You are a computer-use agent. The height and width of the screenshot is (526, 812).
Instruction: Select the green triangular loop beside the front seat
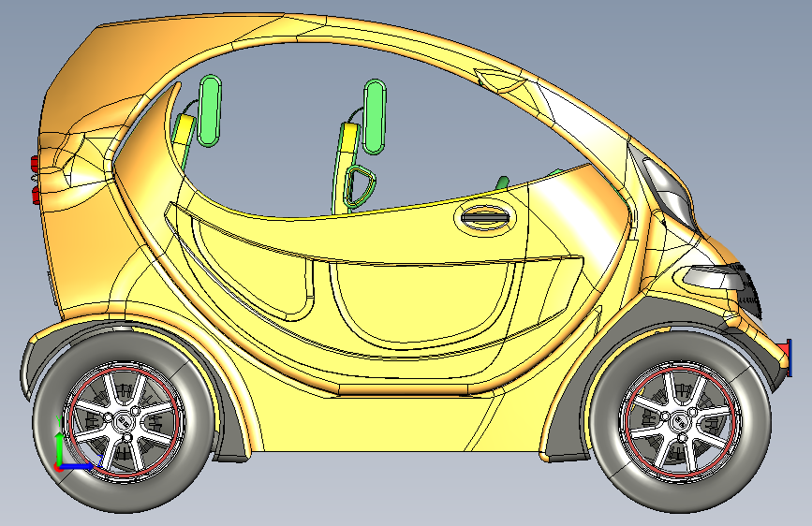359,186
